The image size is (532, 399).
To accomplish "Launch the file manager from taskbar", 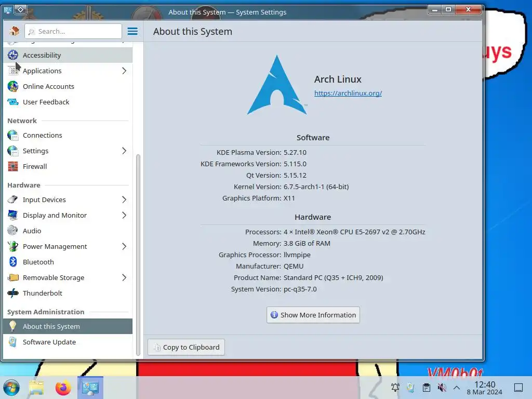I will (x=36, y=388).
